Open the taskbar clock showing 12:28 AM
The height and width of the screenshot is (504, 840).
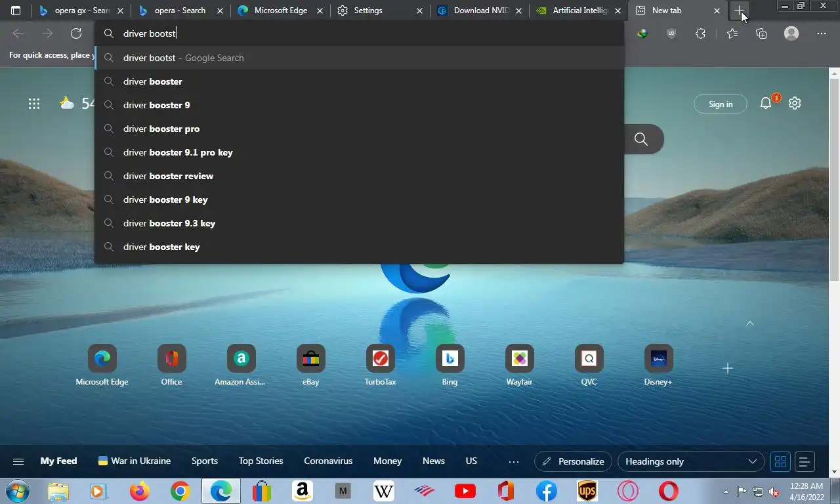(x=807, y=491)
